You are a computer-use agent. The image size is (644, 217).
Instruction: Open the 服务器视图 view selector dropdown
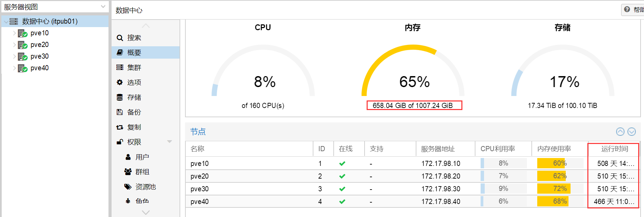pos(55,7)
